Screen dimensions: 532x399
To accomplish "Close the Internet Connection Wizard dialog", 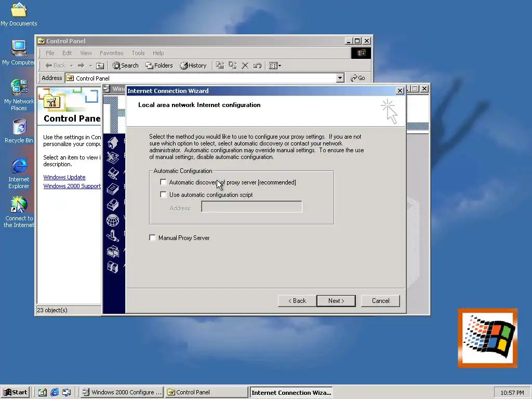I will (400, 90).
